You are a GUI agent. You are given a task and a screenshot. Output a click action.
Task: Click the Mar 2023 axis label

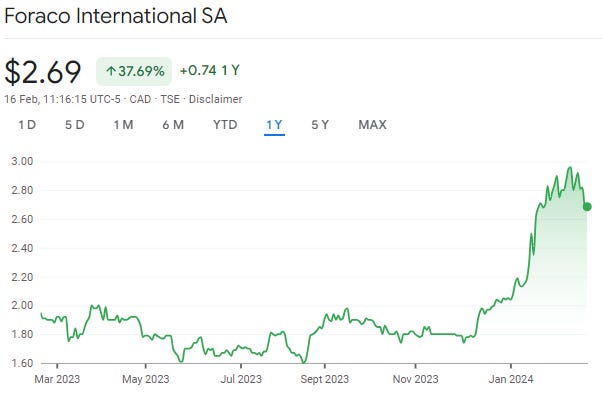[57, 379]
